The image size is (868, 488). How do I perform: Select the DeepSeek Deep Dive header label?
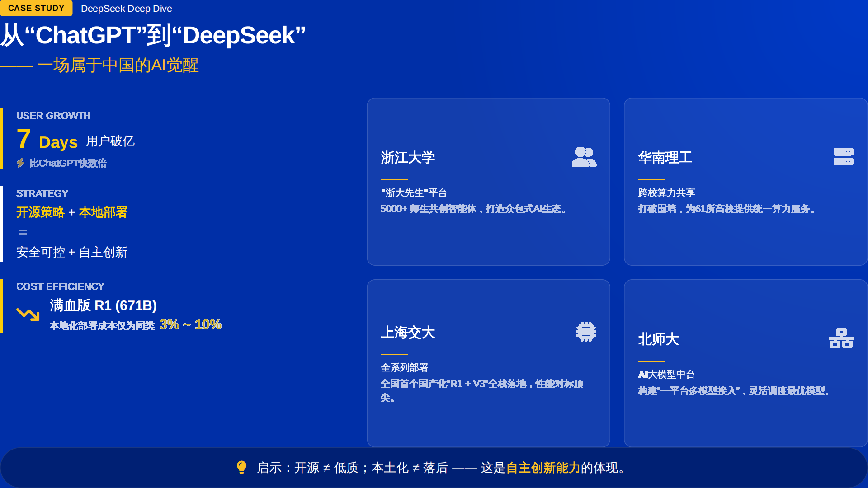click(x=126, y=8)
